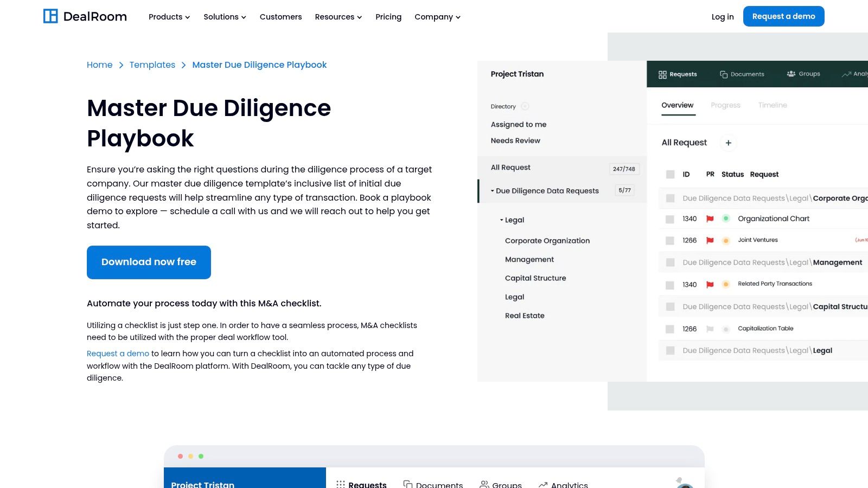Image resolution: width=868 pixels, height=488 pixels.
Task: Expand the Resources menu
Action: 339,17
